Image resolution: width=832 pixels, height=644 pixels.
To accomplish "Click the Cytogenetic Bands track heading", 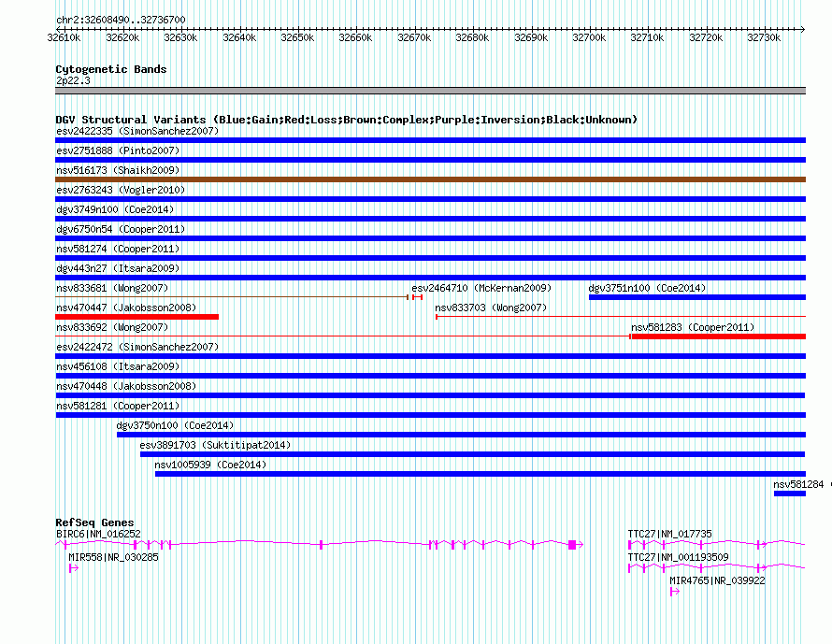I will [x=111, y=69].
